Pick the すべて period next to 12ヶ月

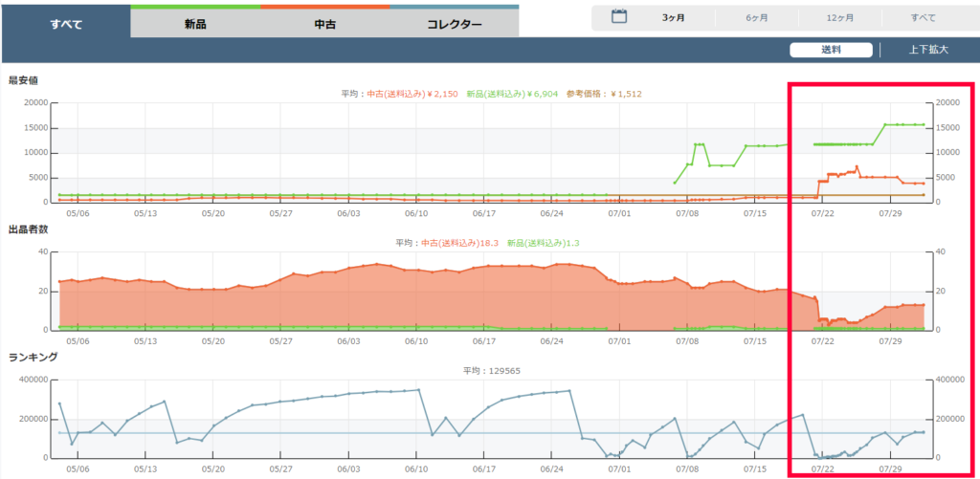[x=923, y=17]
